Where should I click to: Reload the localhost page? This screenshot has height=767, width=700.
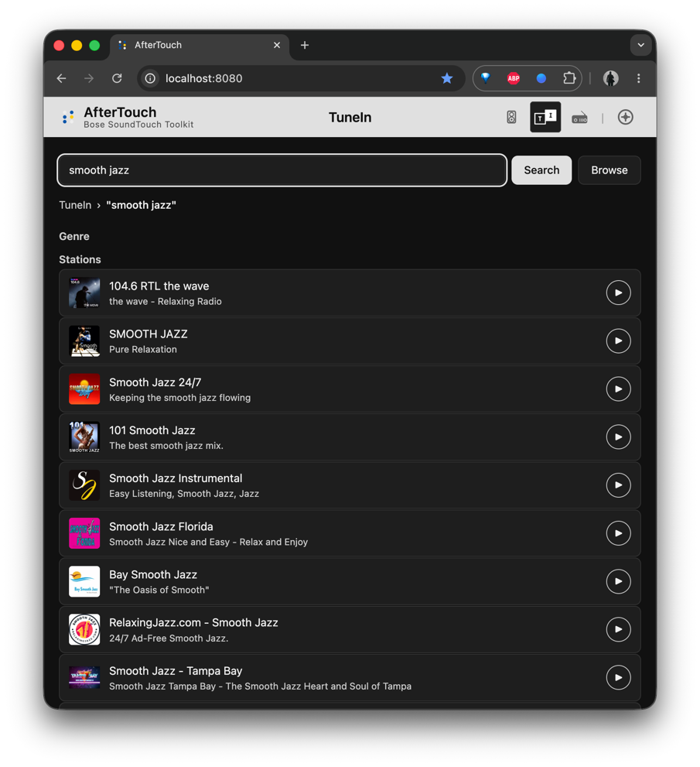click(x=117, y=78)
